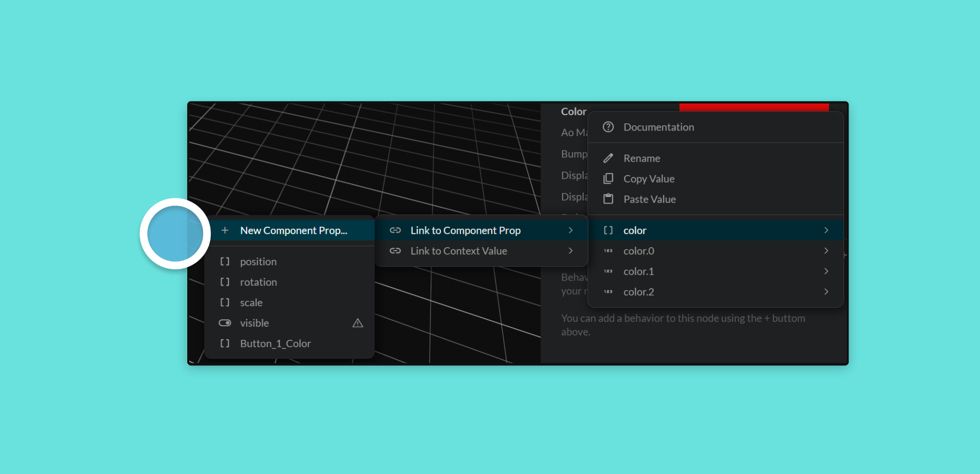The height and width of the screenshot is (474, 980).
Task: Click the Documentation question mark icon
Action: tap(608, 127)
